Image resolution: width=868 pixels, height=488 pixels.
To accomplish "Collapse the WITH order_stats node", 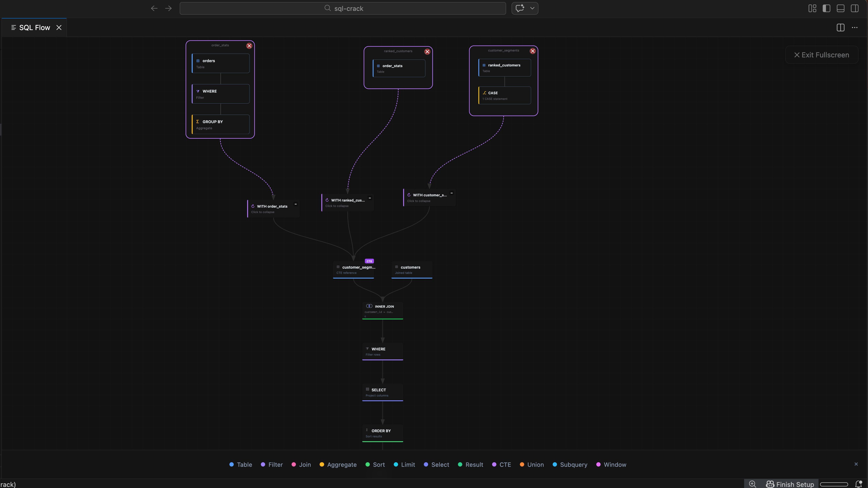I will (x=295, y=204).
